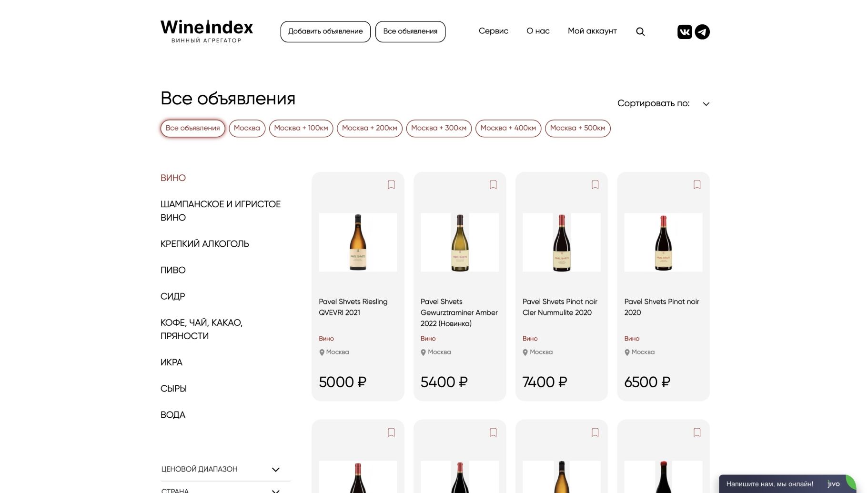Expand the СТРАНА filter

(x=275, y=491)
